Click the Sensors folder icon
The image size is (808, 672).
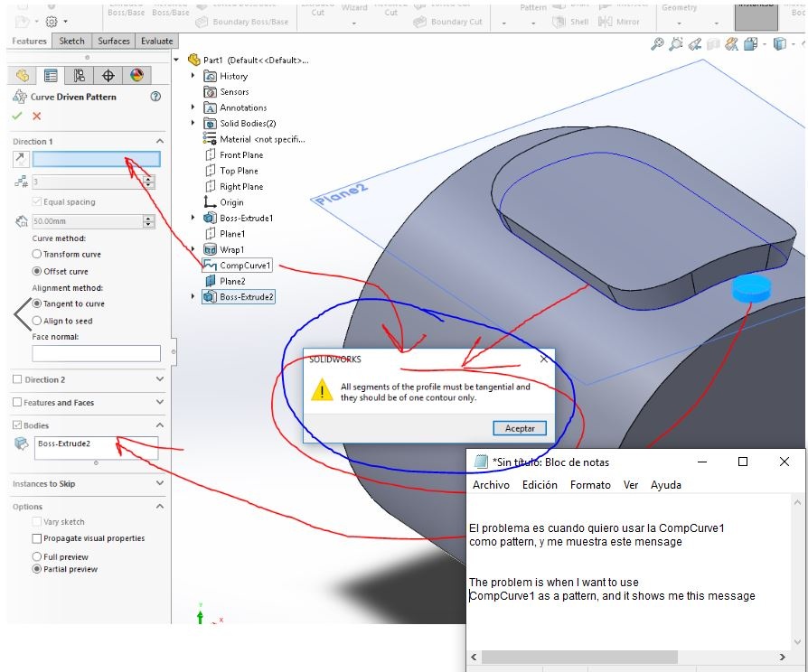(210, 91)
